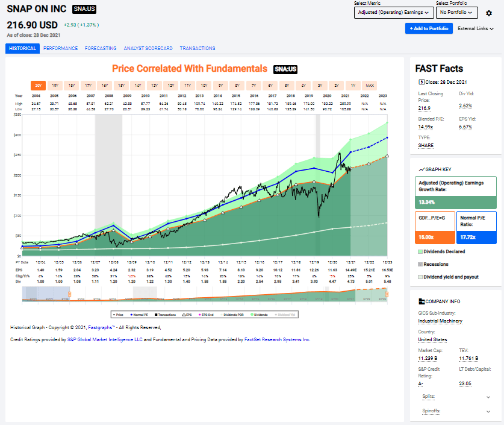The height and width of the screenshot is (425, 504).
Task: Open S&P Global Market Intelligence LLC link
Action: [x=105, y=340]
